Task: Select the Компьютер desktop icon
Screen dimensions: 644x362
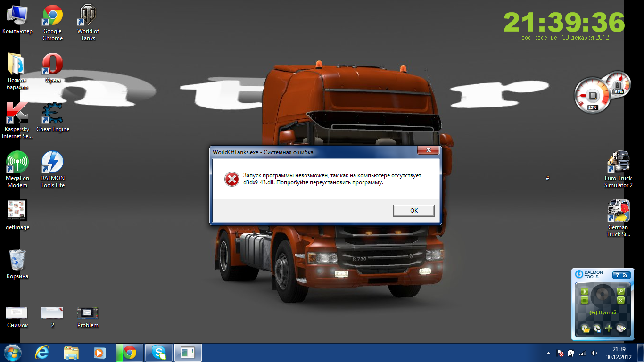Action: pos(17,20)
